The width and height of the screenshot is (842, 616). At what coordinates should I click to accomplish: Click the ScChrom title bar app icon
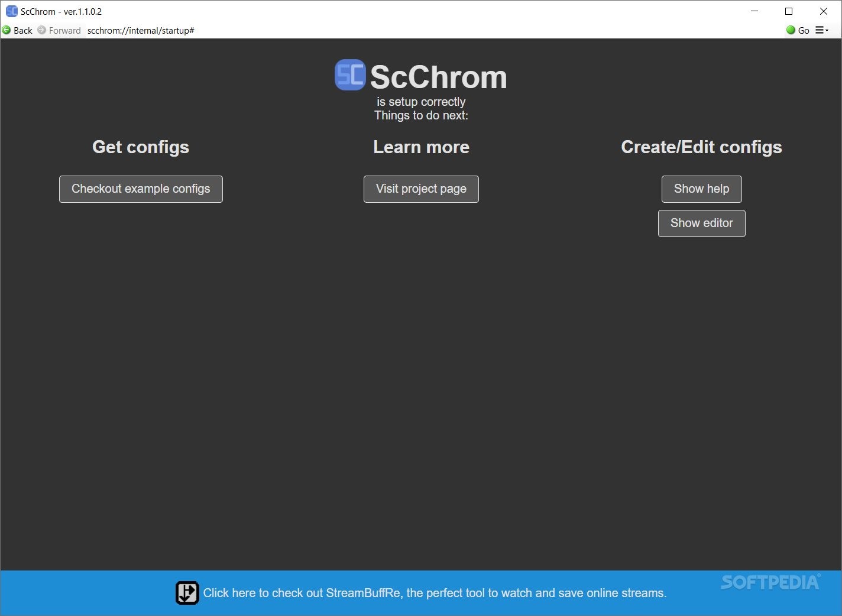tap(11, 11)
